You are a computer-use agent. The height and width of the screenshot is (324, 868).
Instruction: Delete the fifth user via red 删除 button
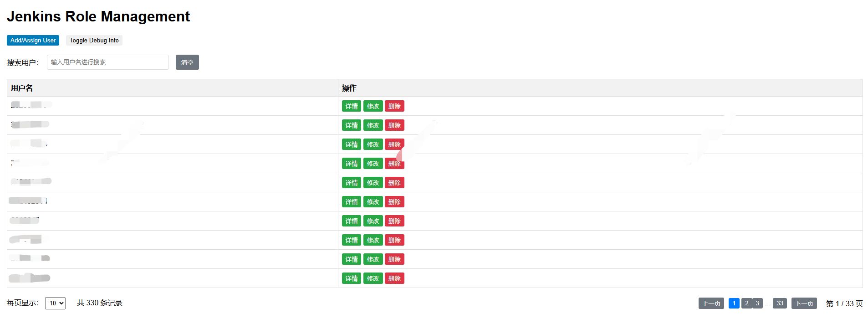pyautogui.click(x=394, y=183)
